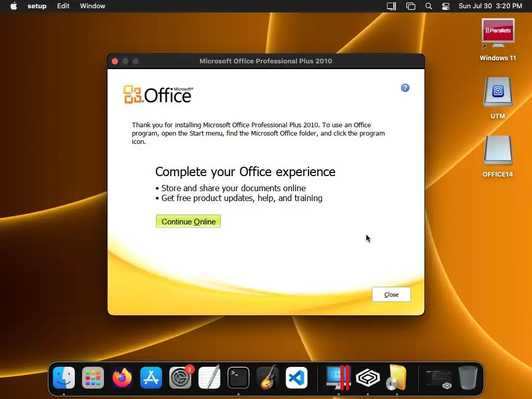Select the UTM drive on desktop
Image resolution: width=532 pixels, height=399 pixels.
tap(498, 98)
